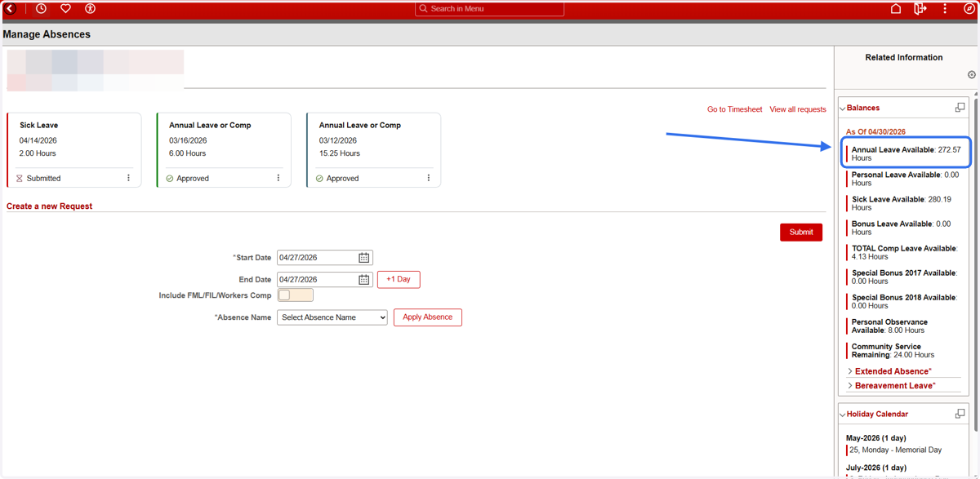Screen dimensions: 980x479
Task: Click July-2026 (1 day) heading
Action: point(875,468)
